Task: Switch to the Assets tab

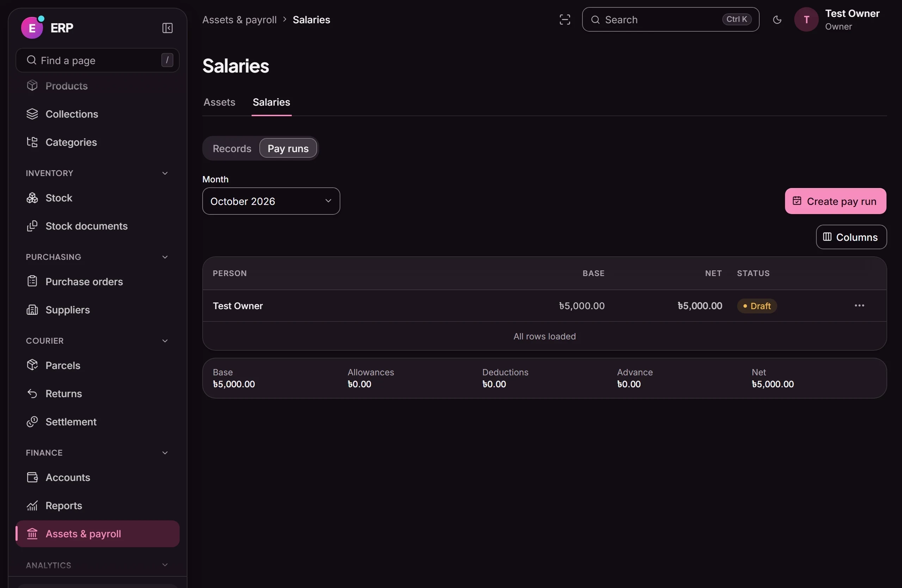Action: click(219, 102)
